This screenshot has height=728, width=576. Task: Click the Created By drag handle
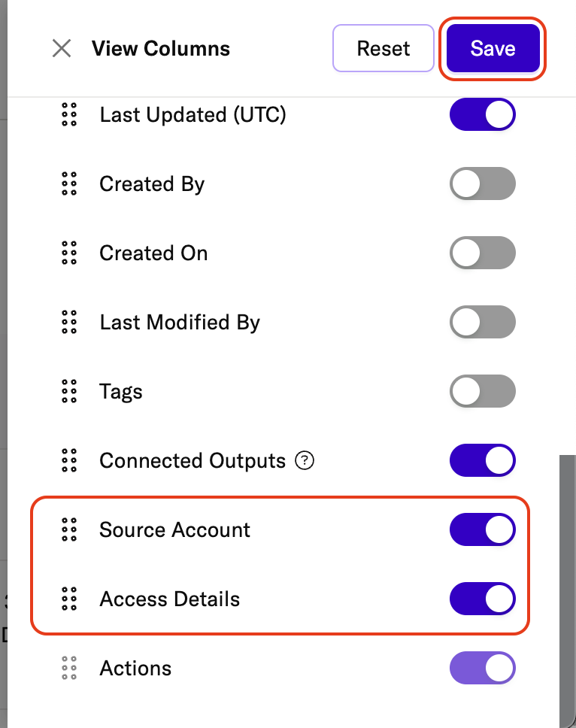pos(69,184)
